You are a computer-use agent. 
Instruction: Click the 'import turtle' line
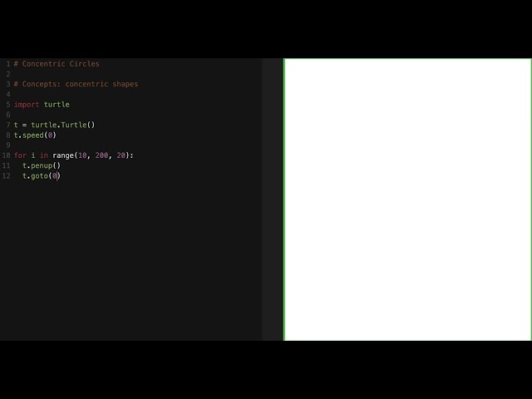[42, 105]
